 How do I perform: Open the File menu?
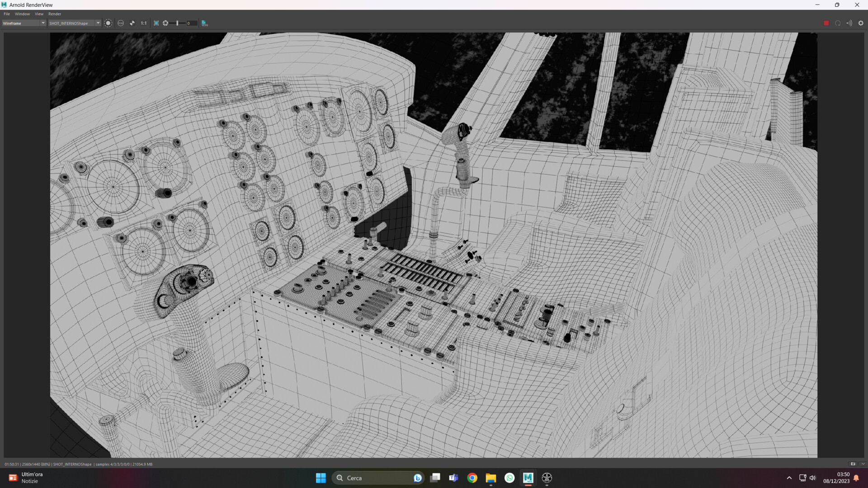tap(7, 14)
